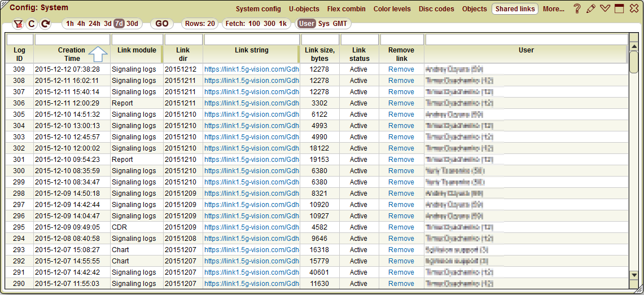Screen dimensions: 644x295
Task: Switch time zone to GMT
Action: click(340, 24)
